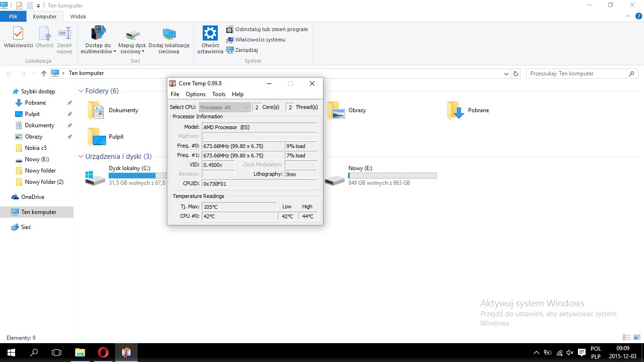Select the Obrazy folder icon in Foldery
This screenshot has width=644, height=362.
336,111
